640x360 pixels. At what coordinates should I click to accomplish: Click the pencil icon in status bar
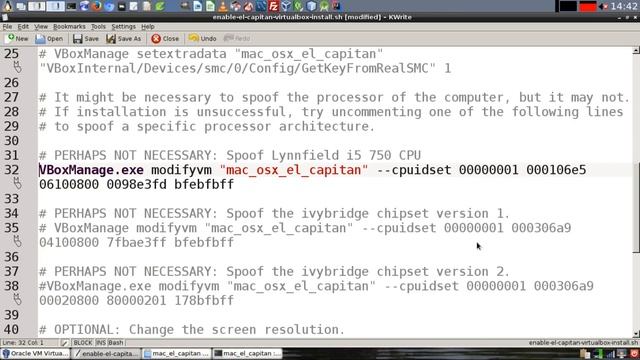(x=65, y=343)
